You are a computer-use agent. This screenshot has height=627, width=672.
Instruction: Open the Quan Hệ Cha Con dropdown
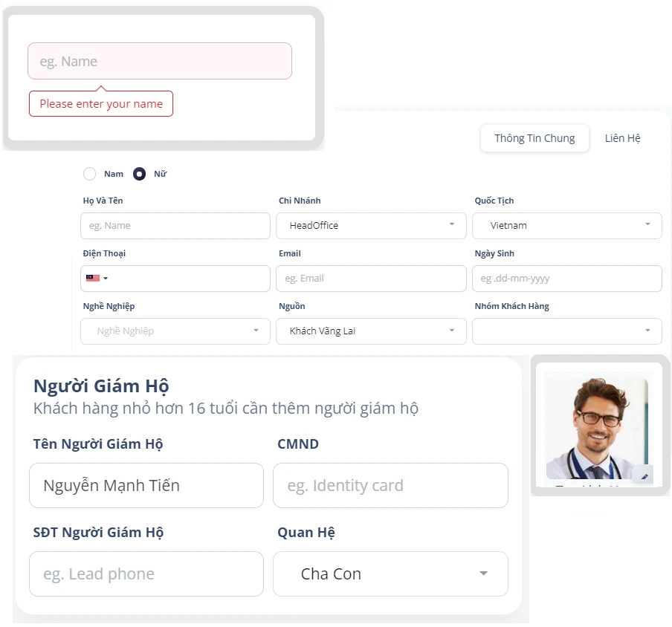coord(390,574)
